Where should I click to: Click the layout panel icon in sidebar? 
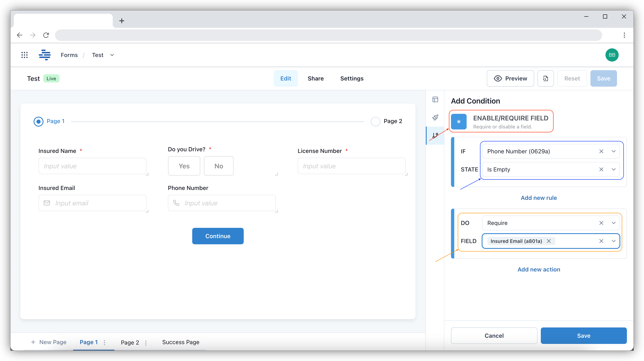coord(435,99)
